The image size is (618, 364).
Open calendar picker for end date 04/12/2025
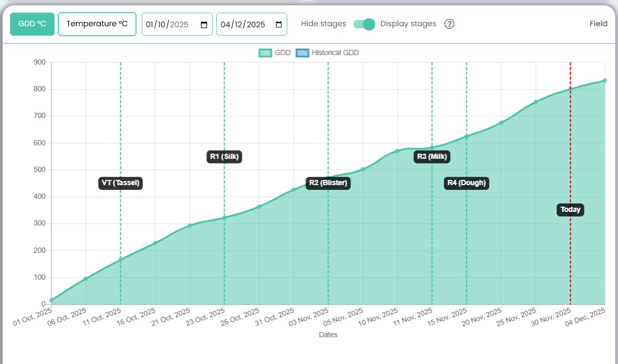click(x=278, y=25)
